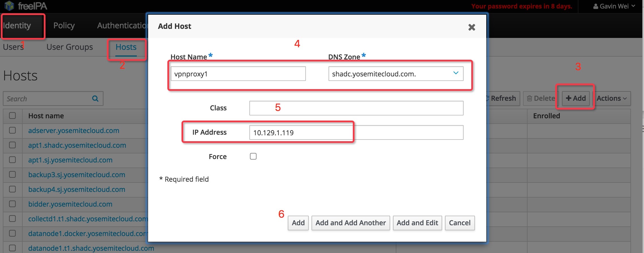Enable the Force checkbox
The height and width of the screenshot is (253, 644).
[253, 156]
